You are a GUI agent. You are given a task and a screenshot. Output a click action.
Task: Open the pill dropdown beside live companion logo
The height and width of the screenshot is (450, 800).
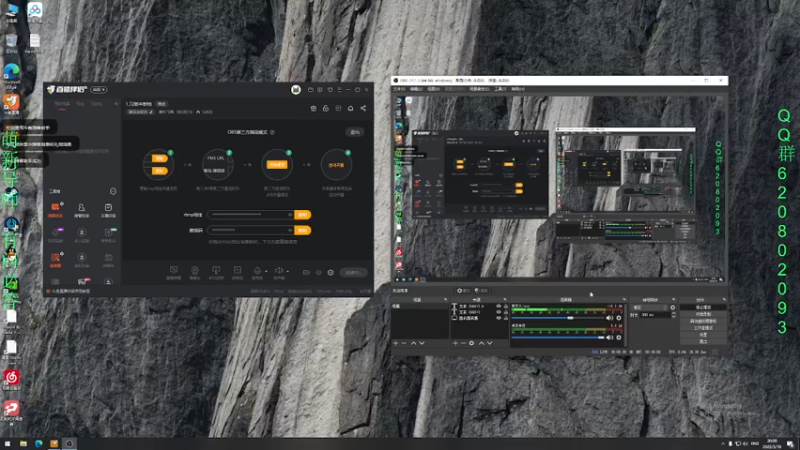[x=98, y=90]
